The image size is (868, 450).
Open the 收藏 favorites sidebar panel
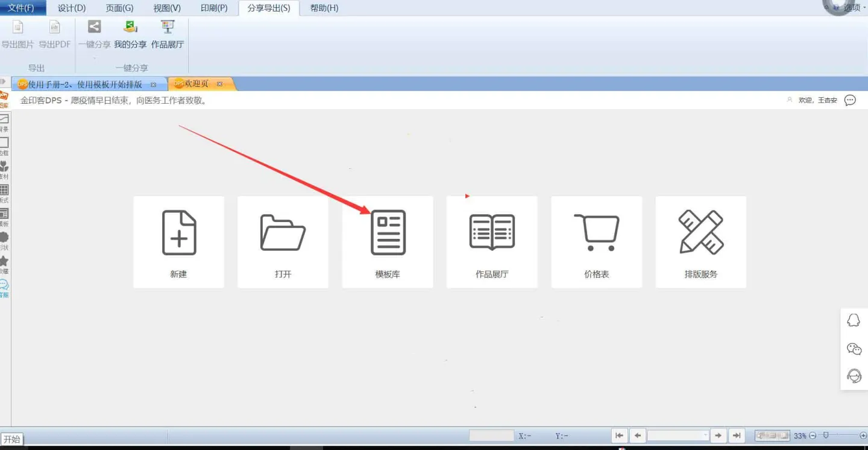point(4,265)
